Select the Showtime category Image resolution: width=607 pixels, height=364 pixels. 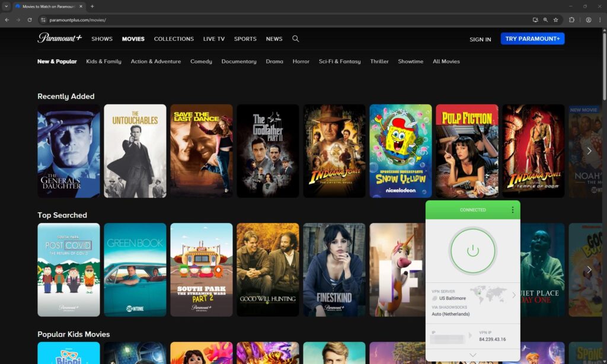point(410,61)
